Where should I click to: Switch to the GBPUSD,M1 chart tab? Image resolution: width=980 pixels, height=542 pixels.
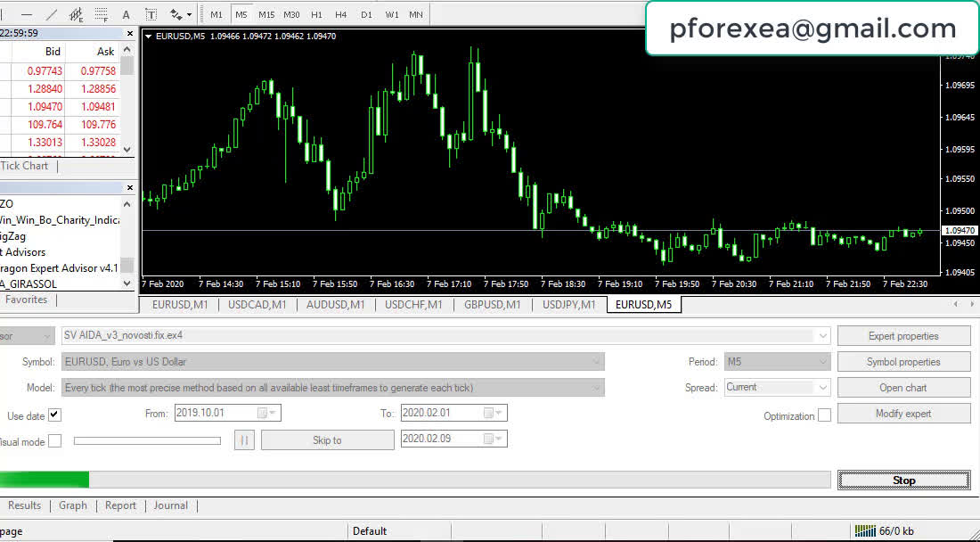point(493,305)
